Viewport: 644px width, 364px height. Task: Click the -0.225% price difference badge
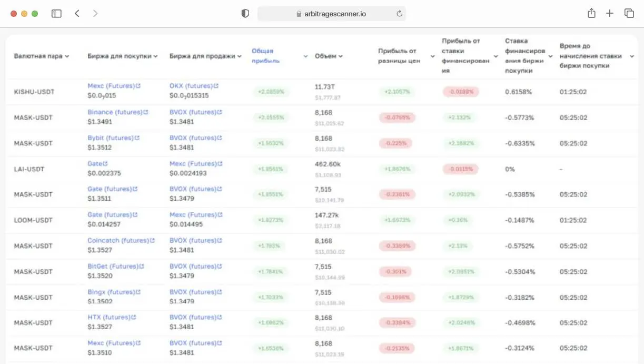point(395,143)
